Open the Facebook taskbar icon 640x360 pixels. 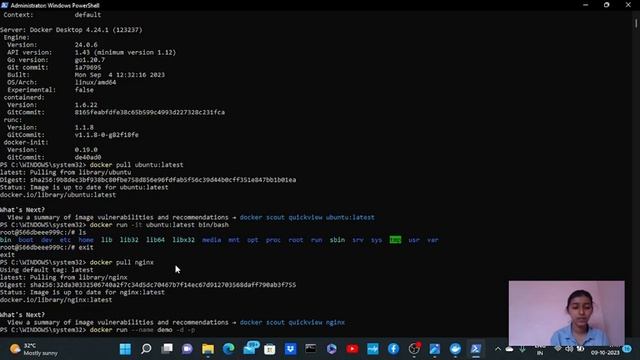pos(393,349)
